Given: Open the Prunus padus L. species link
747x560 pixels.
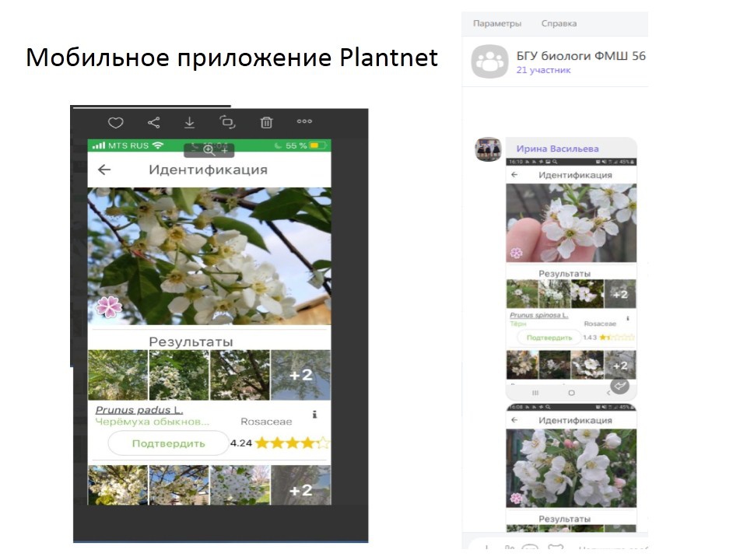Looking at the screenshot, I should pyautogui.click(x=139, y=410).
